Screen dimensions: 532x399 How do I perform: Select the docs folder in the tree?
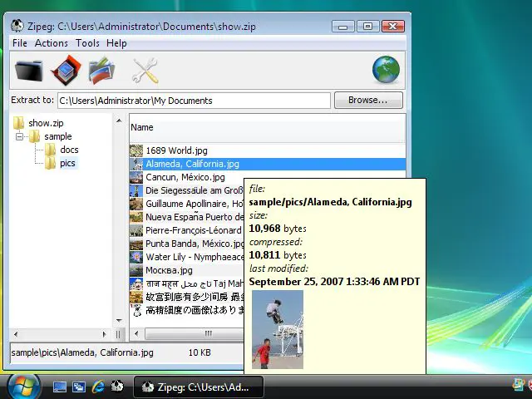click(69, 150)
